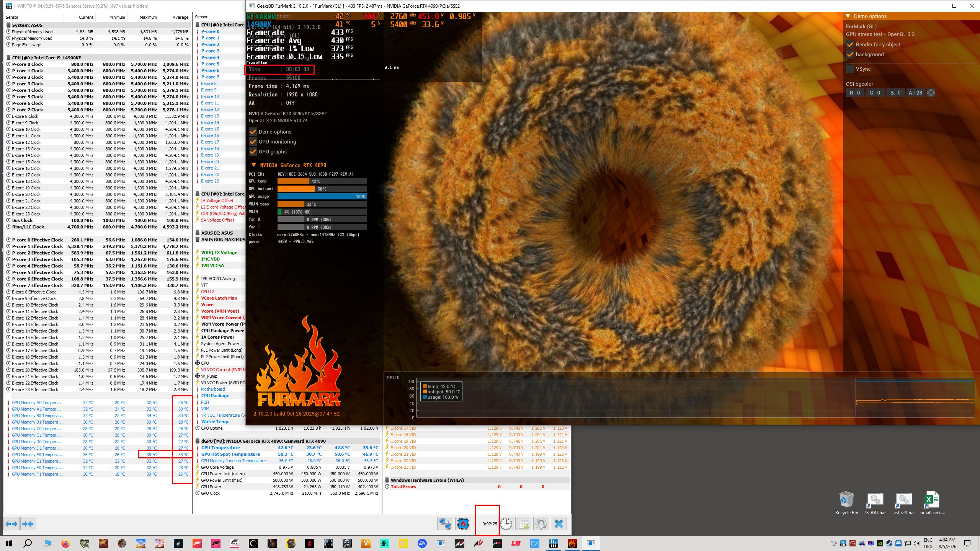Click HWiNFO expand columns arrows button

11,523
